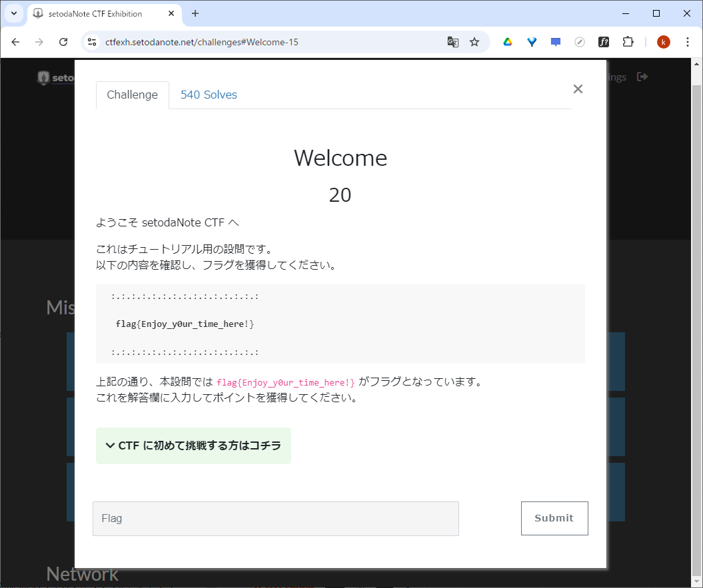Click the flag text inside the code block

click(x=185, y=324)
